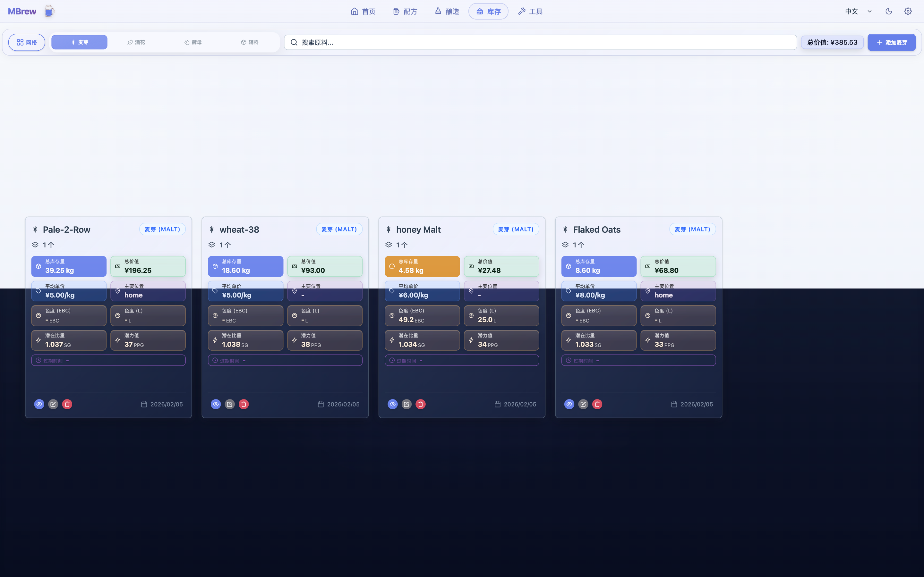
Task: Toggle dark mode with moon icon
Action: coord(888,12)
